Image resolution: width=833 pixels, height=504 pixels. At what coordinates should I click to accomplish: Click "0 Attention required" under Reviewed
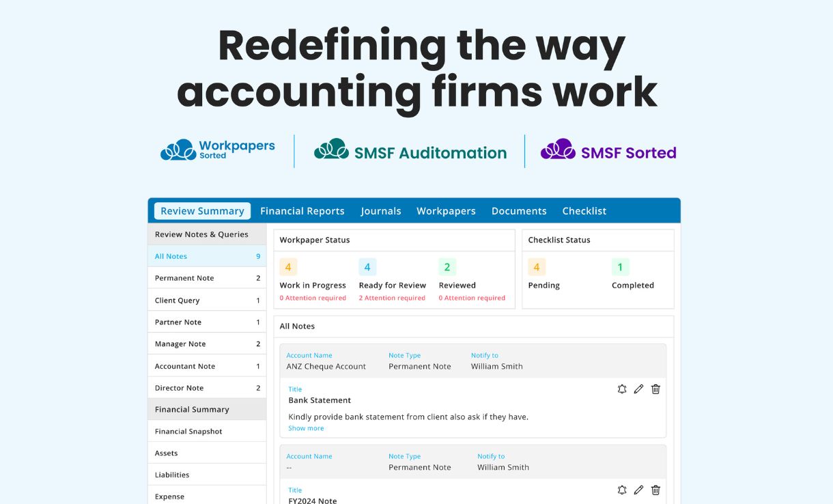[472, 298]
